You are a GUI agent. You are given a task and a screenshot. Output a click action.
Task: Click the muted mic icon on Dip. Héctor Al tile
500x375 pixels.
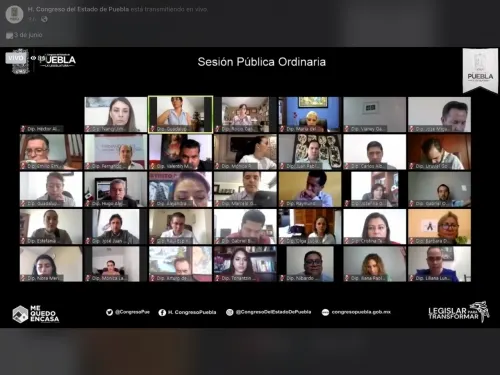(x=23, y=129)
